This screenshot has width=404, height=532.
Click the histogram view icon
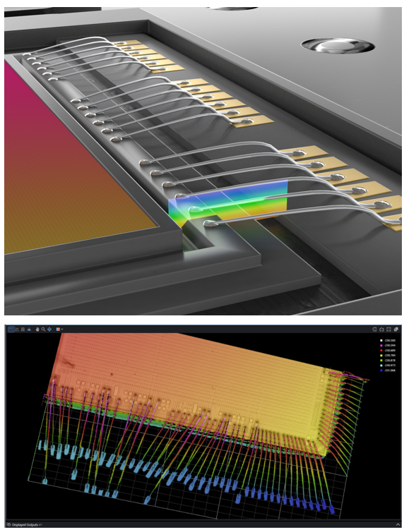(23, 330)
